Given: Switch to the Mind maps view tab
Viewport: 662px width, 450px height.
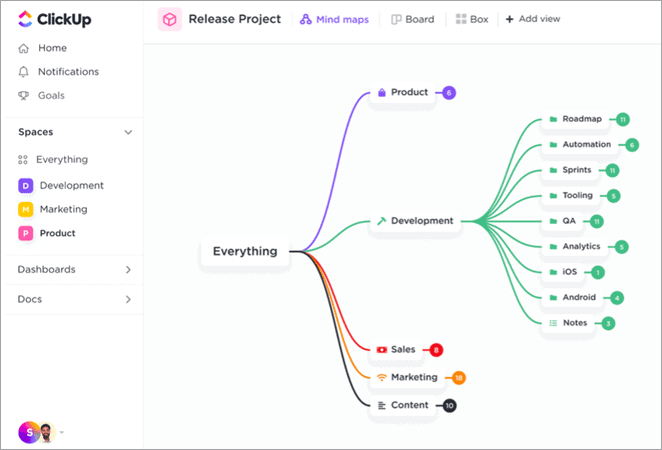Looking at the screenshot, I should coord(334,19).
